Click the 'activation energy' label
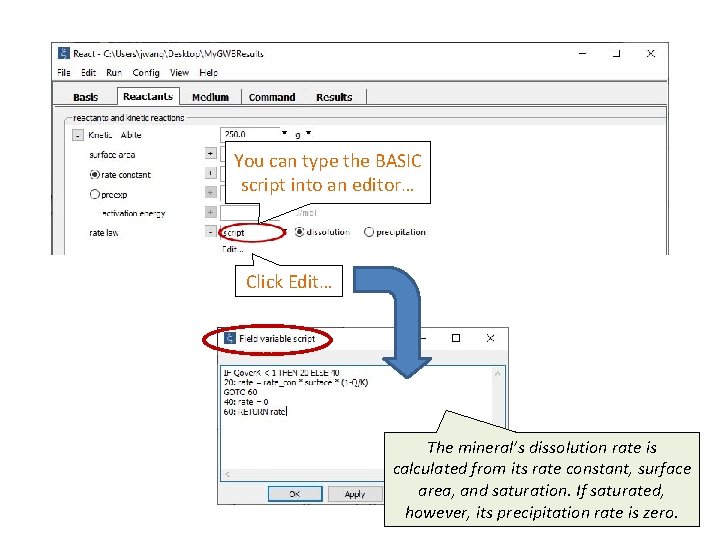 pyautogui.click(x=134, y=214)
